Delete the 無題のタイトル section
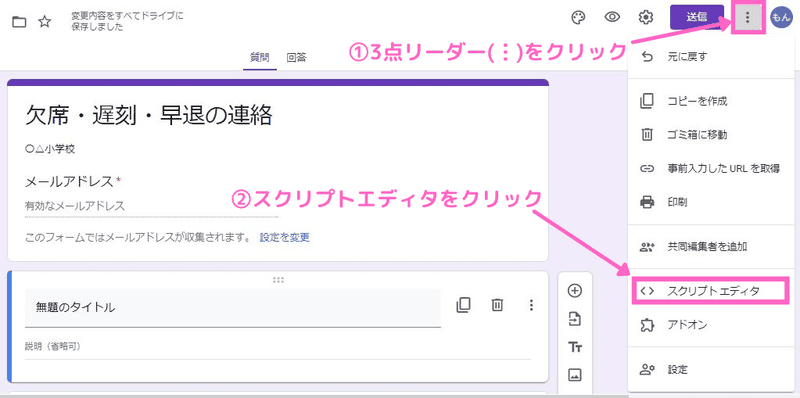Screen dimensions: 800x398 (497, 305)
